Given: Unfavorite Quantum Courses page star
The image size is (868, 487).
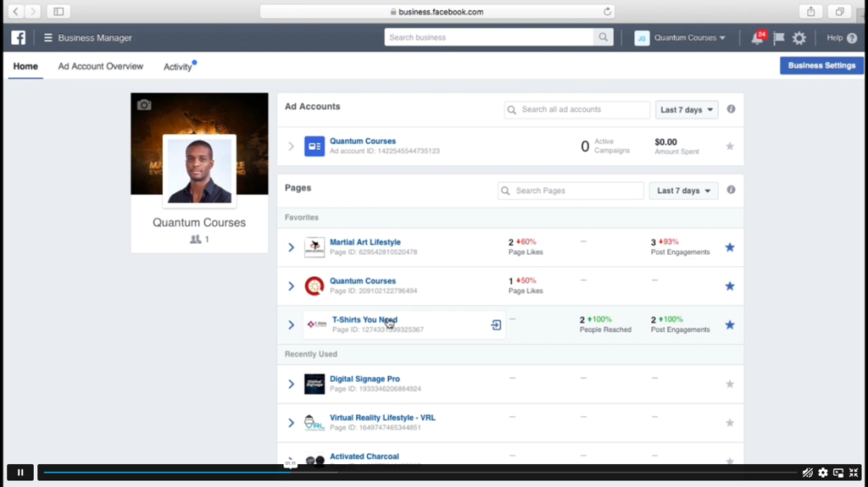Looking at the screenshot, I should 730,285.
